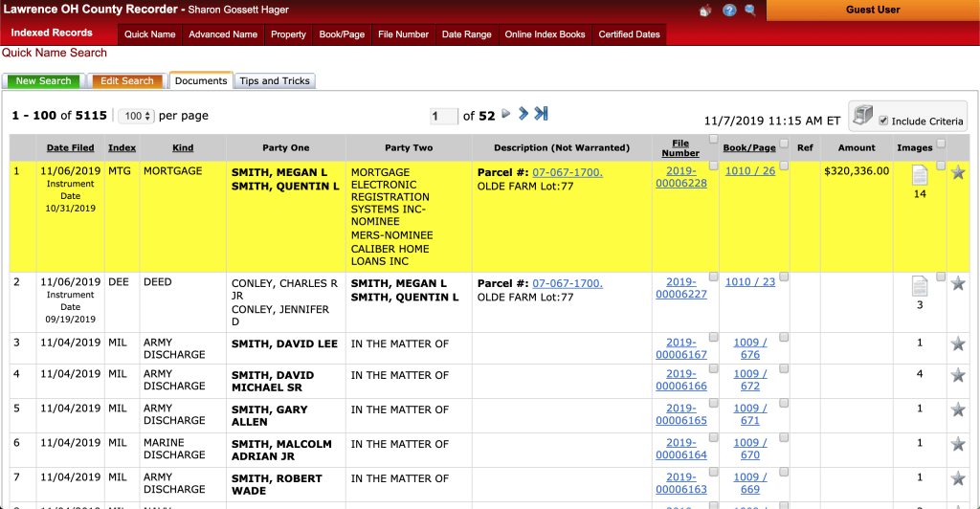This screenshot has width=980, height=509.
Task: Star the SMITH, MALCOLM ADRIAN JR record
Action: coord(957,444)
